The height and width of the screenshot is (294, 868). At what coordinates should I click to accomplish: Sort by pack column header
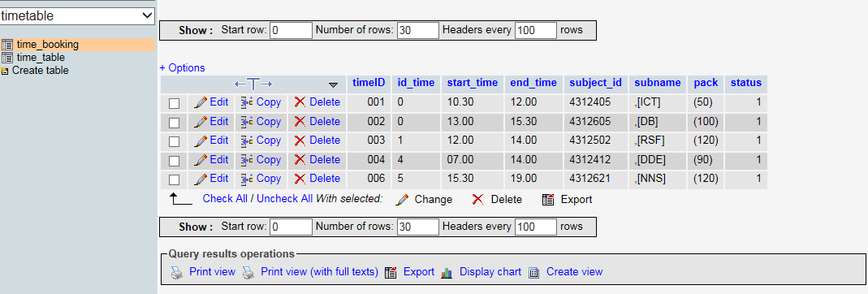coord(706,83)
